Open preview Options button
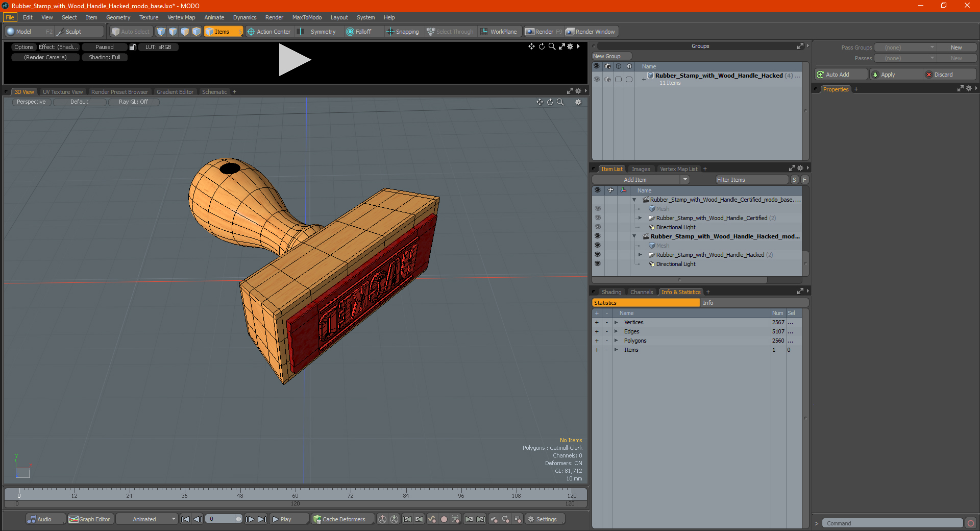This screenshot has height=531, width=980. coord(23,47)
